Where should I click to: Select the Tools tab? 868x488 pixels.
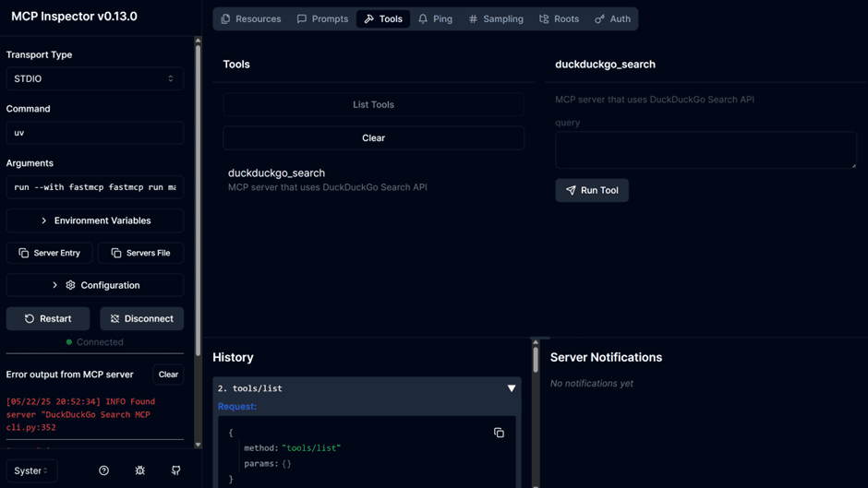[383, 18]
